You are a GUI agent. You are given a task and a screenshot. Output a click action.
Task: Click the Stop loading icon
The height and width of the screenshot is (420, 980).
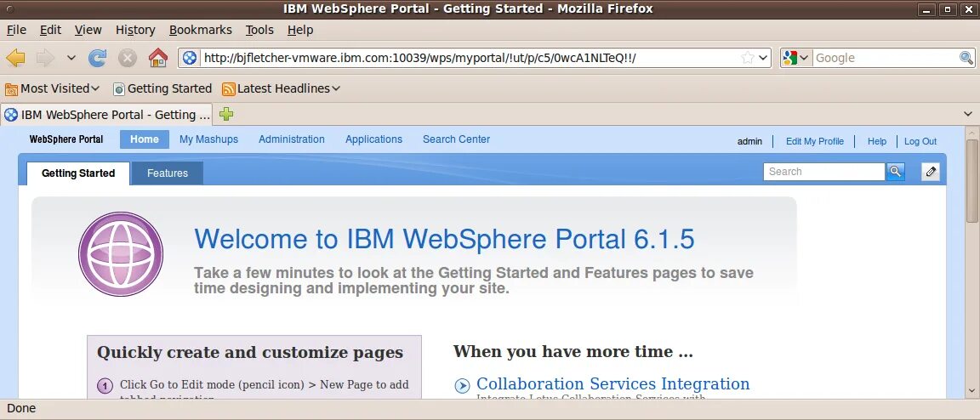[x=128, y=58]
